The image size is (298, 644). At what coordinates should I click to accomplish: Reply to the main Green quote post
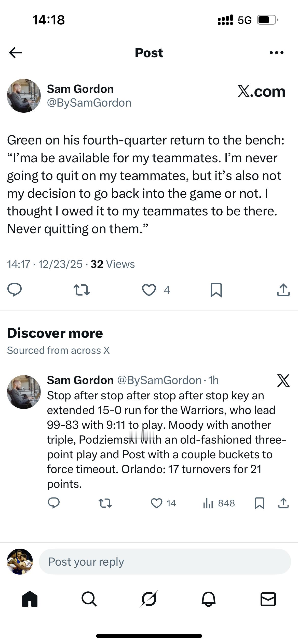coord(15,290)
